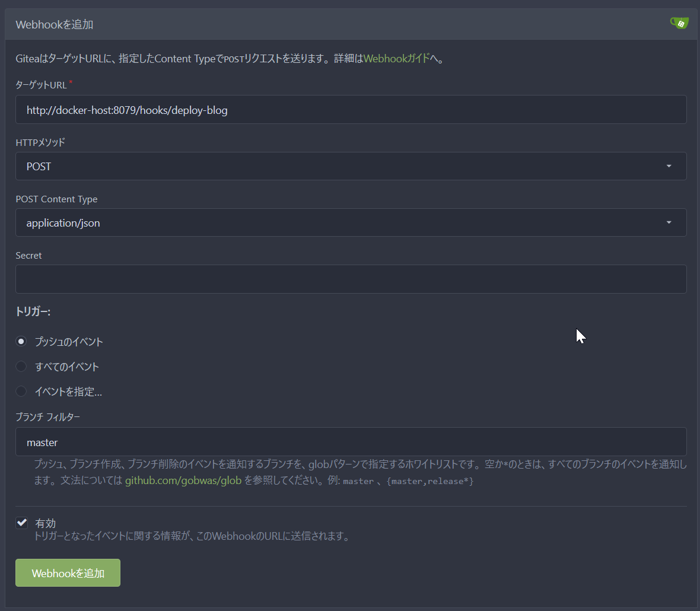Click the ブランチ フィルター label text

[x=48, y=417]
